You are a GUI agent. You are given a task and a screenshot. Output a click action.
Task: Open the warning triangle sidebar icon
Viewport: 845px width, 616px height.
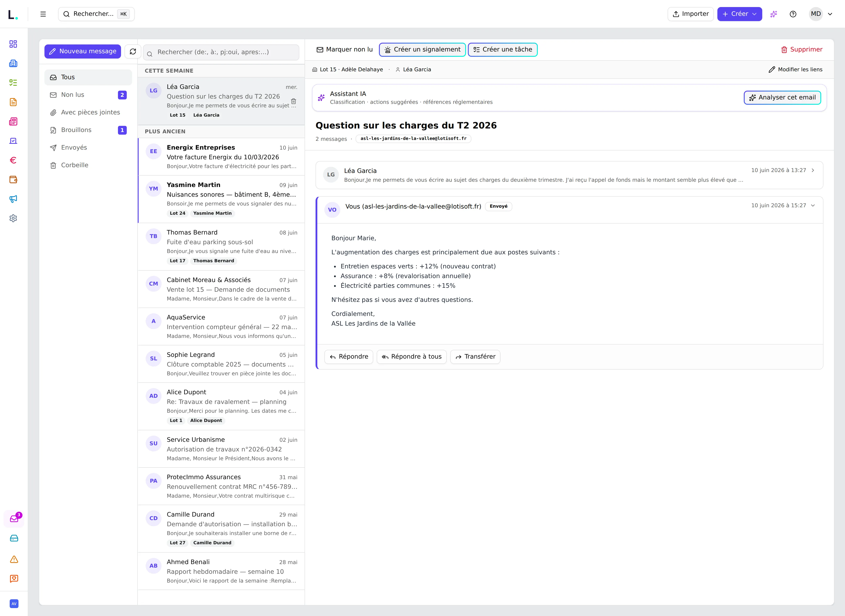pyautogui.click(x=14, y=559)
